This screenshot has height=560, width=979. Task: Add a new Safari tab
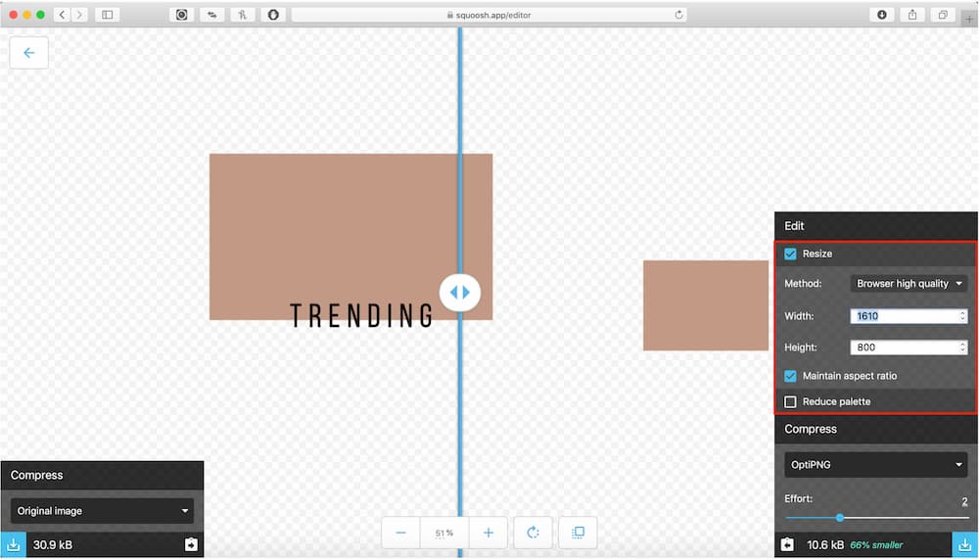[x=968, y=19]
